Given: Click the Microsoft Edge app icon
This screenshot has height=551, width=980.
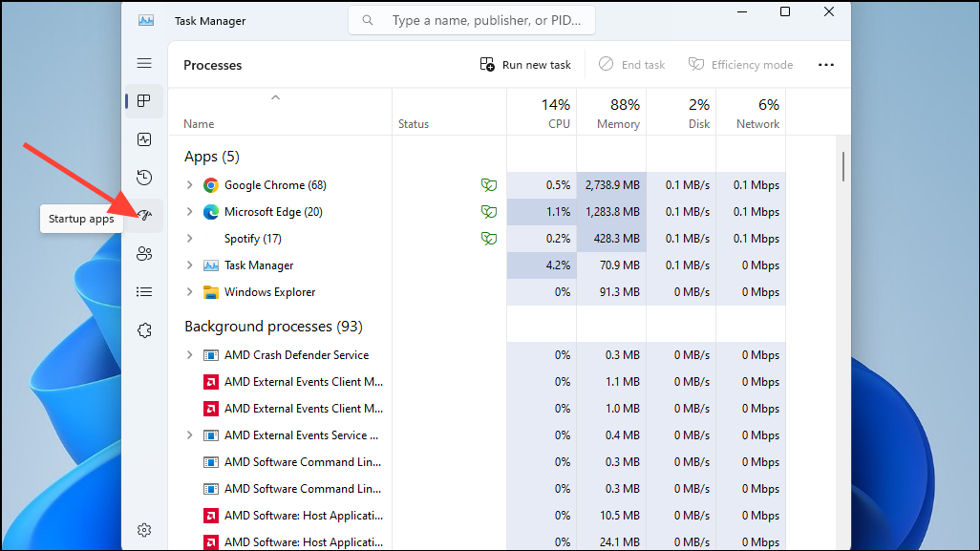Looking at the screenshot, I should [211, 212].
